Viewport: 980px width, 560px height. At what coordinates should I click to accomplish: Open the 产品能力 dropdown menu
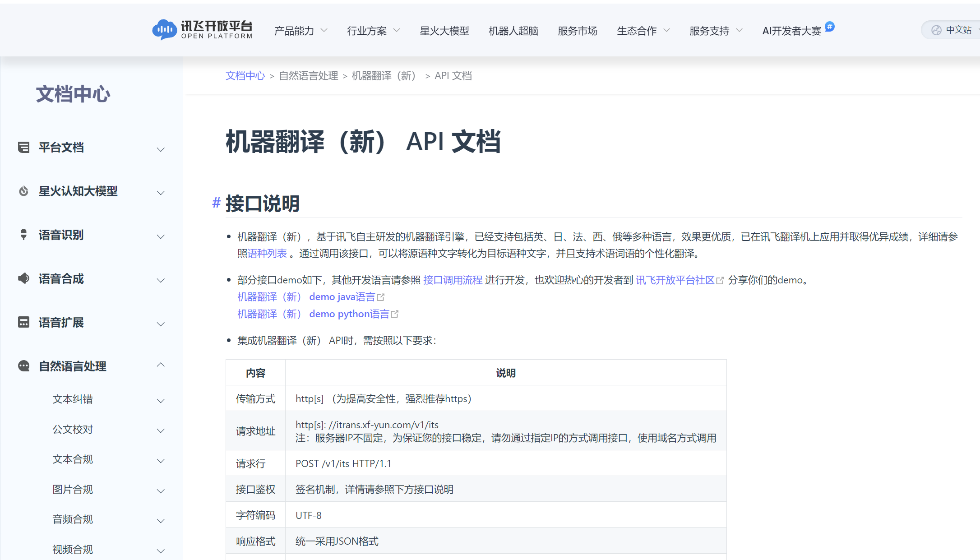[300, 31]
